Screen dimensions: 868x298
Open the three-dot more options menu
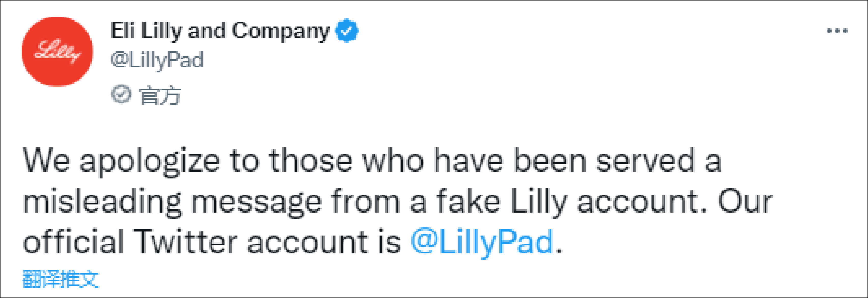point(837,31)
